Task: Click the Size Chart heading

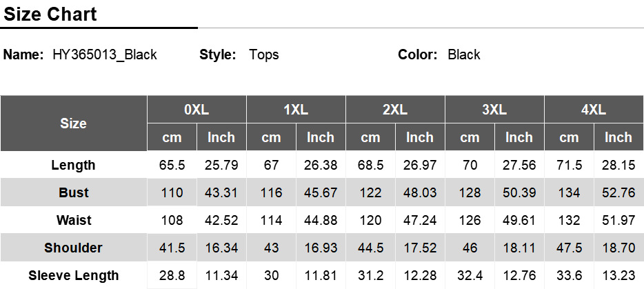Action: click(x=50, y=14)
